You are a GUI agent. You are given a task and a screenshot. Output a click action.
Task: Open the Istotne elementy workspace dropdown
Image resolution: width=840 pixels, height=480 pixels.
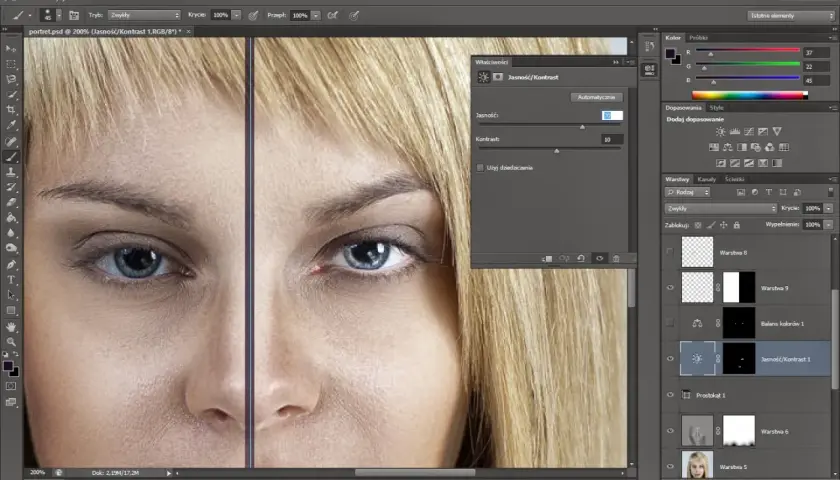click(791, 16)
